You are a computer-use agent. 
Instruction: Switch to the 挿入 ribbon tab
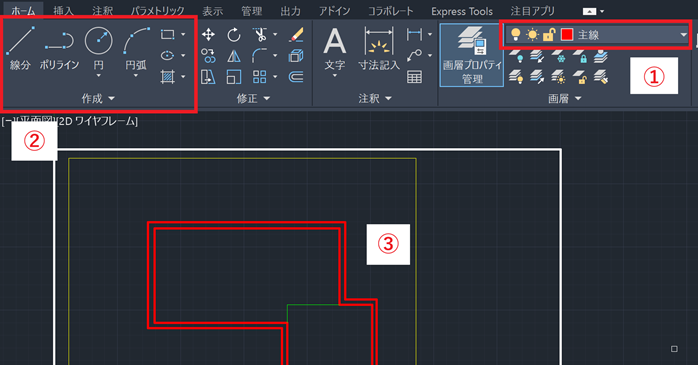[x=63, y=11]
